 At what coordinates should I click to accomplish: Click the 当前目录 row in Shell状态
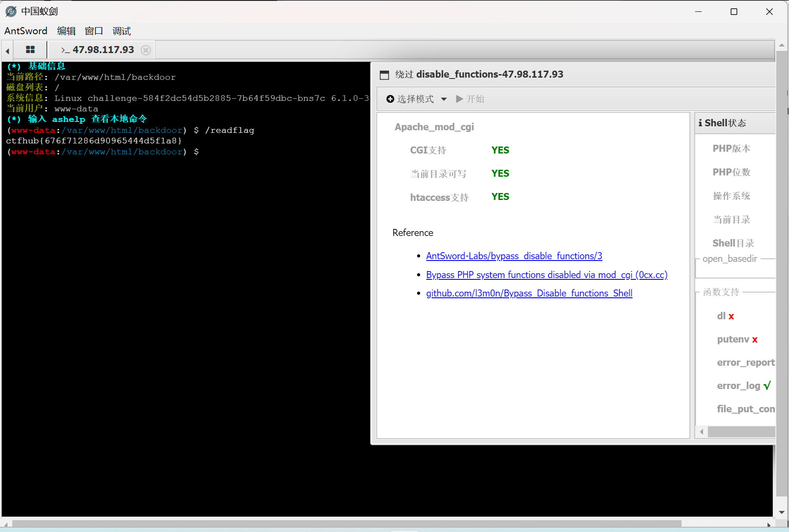click(732, 220)
